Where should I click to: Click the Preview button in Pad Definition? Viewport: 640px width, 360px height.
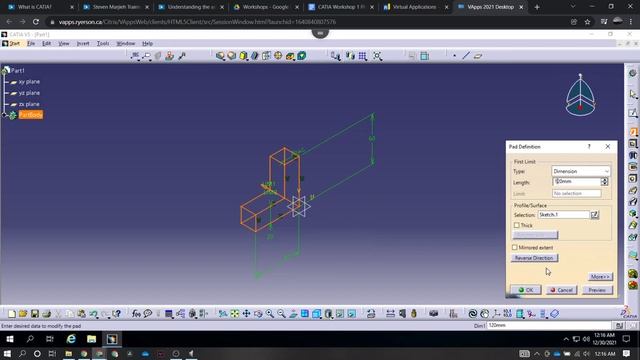point(597,290)
